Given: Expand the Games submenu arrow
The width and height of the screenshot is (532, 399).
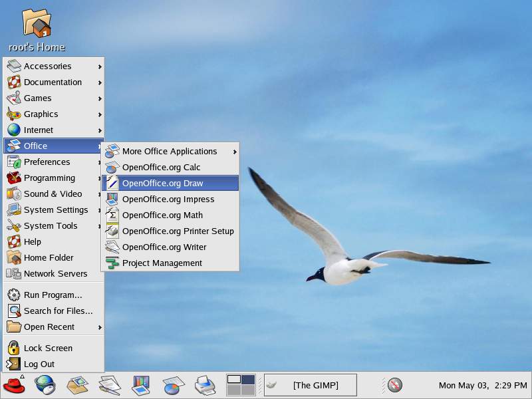Looking at the screenshot, I should pyautogui.click(x=100, y=98).
